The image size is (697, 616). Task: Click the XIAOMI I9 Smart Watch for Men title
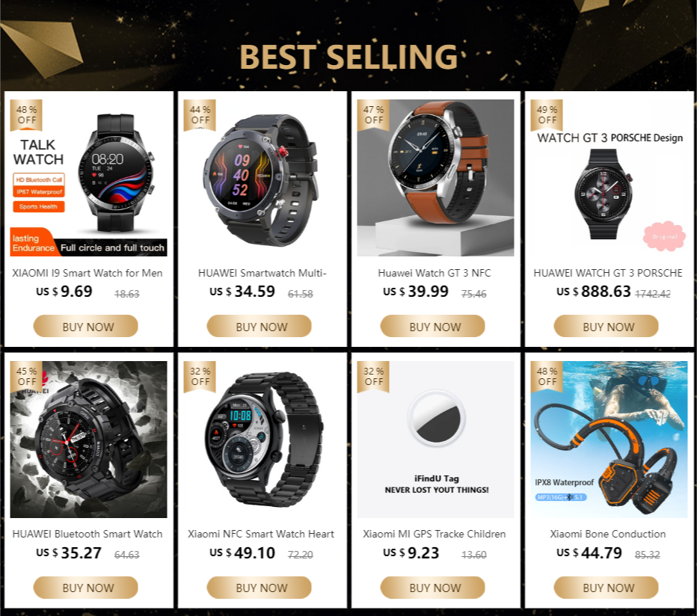pos(87,273)
